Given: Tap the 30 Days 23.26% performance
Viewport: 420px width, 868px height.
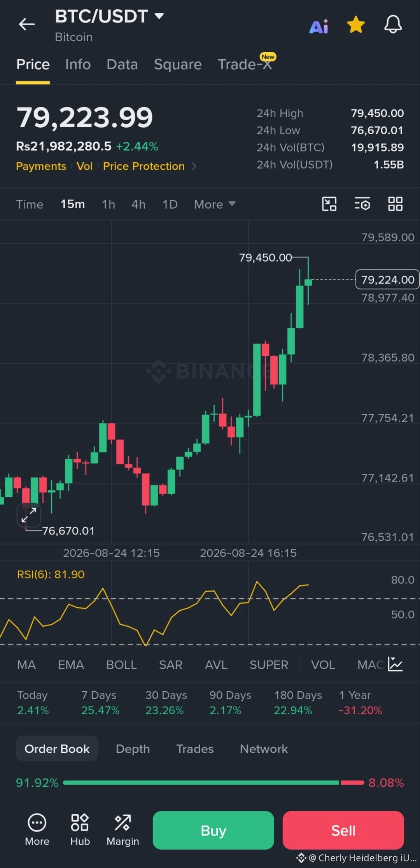Looking at the screenshot, I should coord(166,703).
